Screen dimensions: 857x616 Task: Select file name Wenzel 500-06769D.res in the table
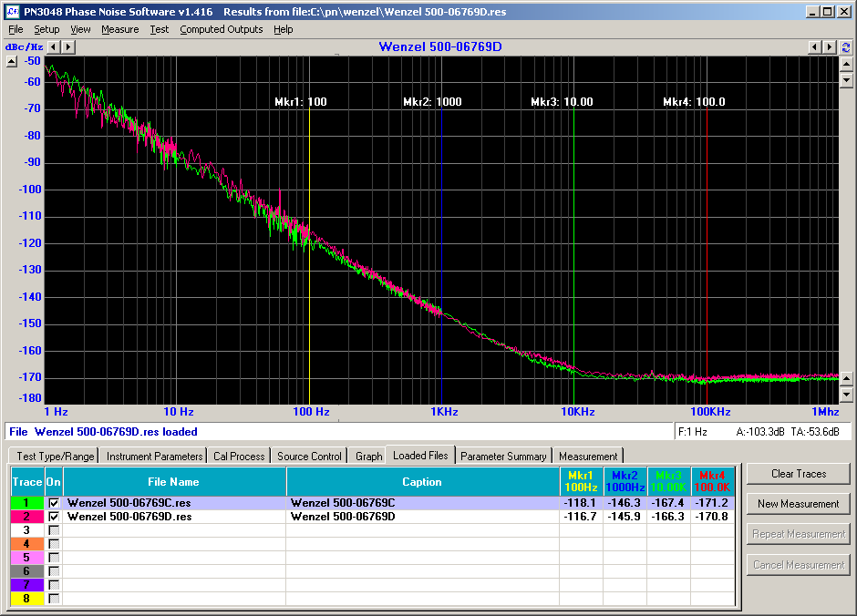tap(174, 517)
